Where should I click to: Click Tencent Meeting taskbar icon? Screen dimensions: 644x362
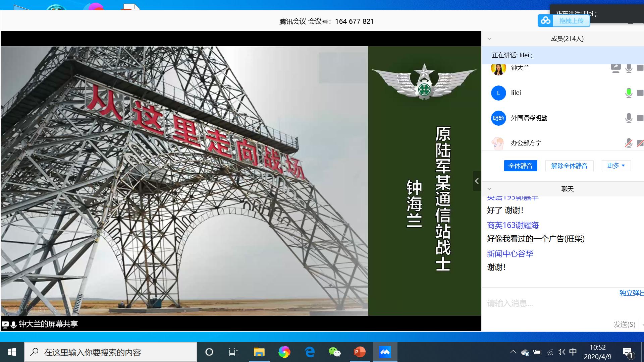tap(385, 352)
